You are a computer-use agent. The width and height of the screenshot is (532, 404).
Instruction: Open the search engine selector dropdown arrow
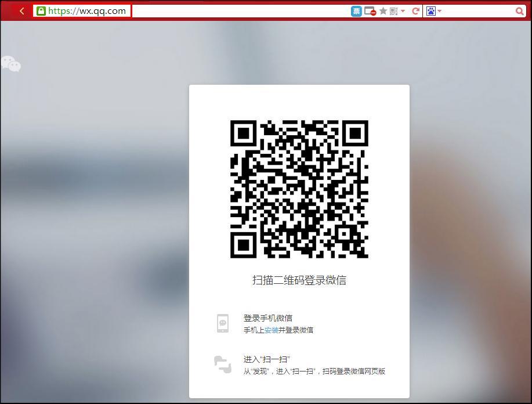pos(440,11)
